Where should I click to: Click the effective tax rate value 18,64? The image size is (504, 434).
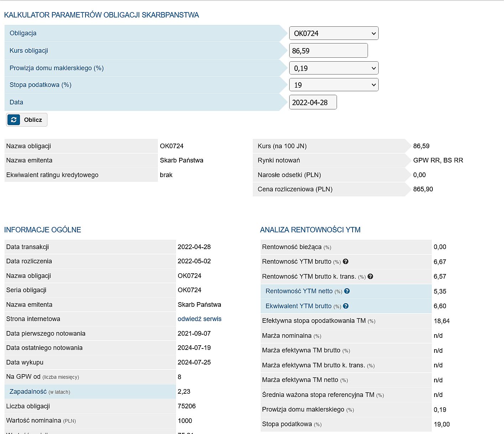(x=442, y=321)
